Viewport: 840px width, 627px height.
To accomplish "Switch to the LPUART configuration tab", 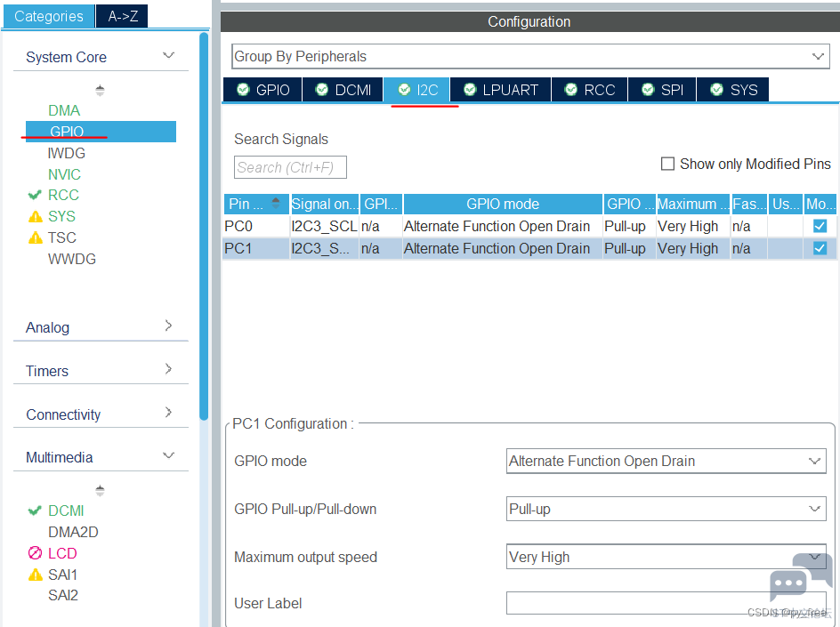I will coord(501,90).
